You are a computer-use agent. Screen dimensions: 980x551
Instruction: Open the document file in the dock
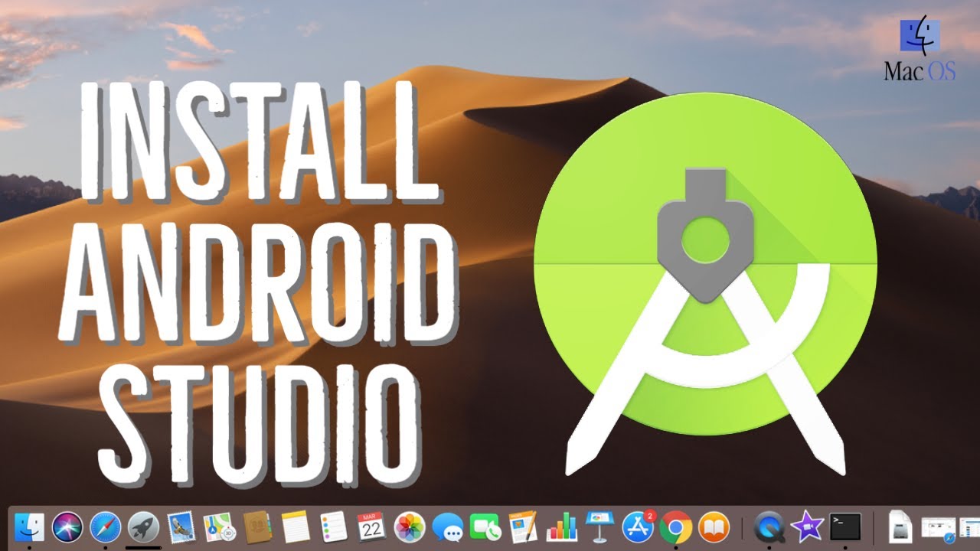pyautogui.click(x=900, y=527)
